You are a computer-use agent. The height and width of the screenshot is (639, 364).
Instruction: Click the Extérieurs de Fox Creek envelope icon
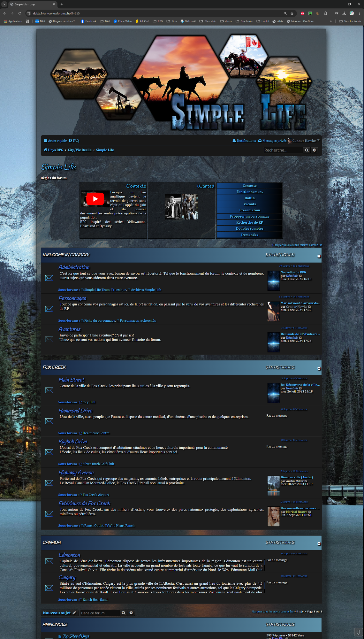click(x=49, y=514)
